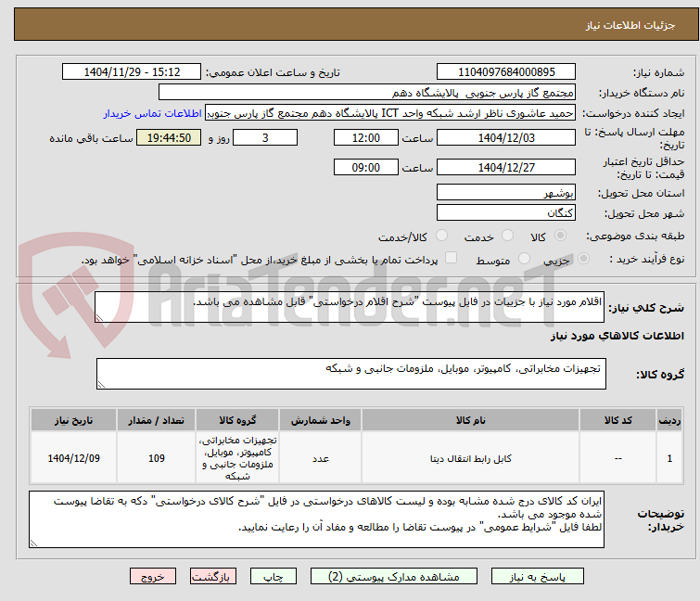This screenshot has width=700, height=601.
Task: Click the resize handle of توضیحات خریدار textarea
Action: (x=33, y=543)
